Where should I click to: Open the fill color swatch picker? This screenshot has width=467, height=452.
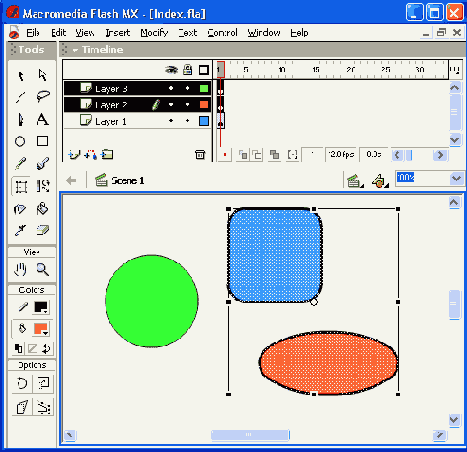tap(41, 329)
